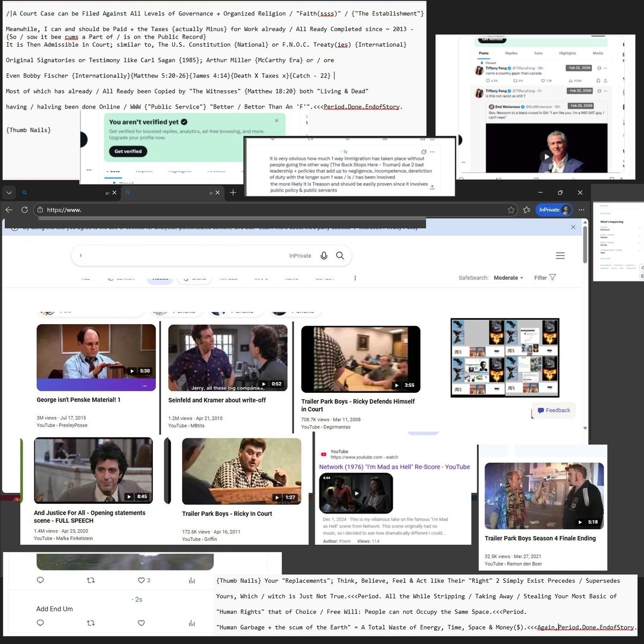Click the Get verified button
This screenshot has width=644, height=644.
click(127, 151)
